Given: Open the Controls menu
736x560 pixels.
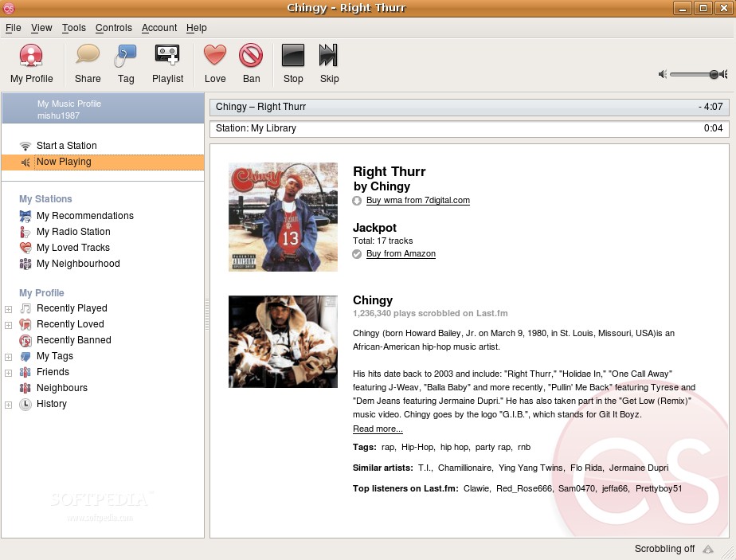Looking at the screenshot, I should tap(114, 28).
